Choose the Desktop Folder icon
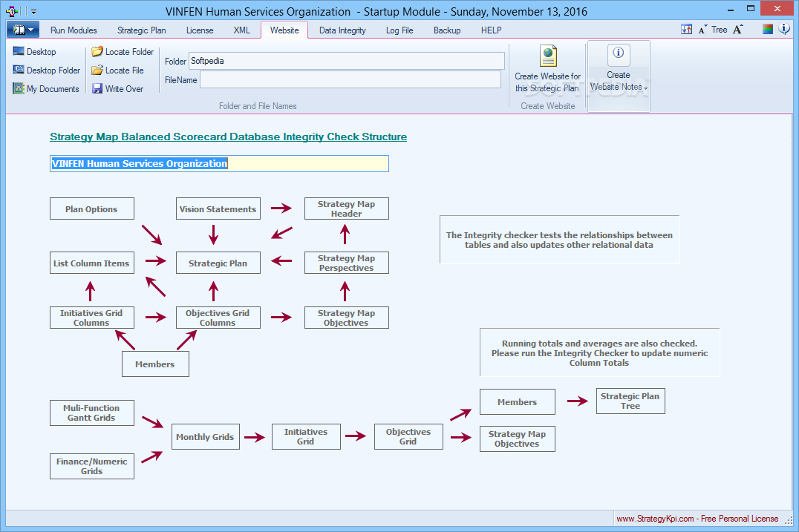Image resolution: width=799 pixels, height=532 pixels. (19, 70)
